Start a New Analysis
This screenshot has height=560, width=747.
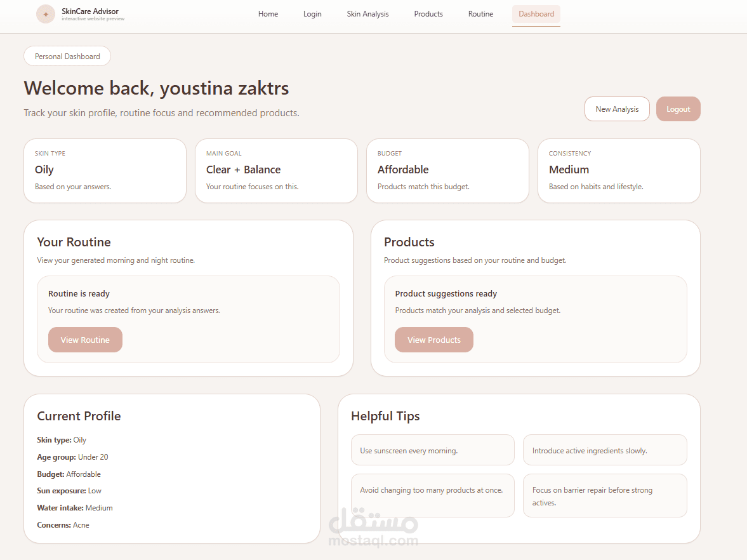click(x=617, y=109)
